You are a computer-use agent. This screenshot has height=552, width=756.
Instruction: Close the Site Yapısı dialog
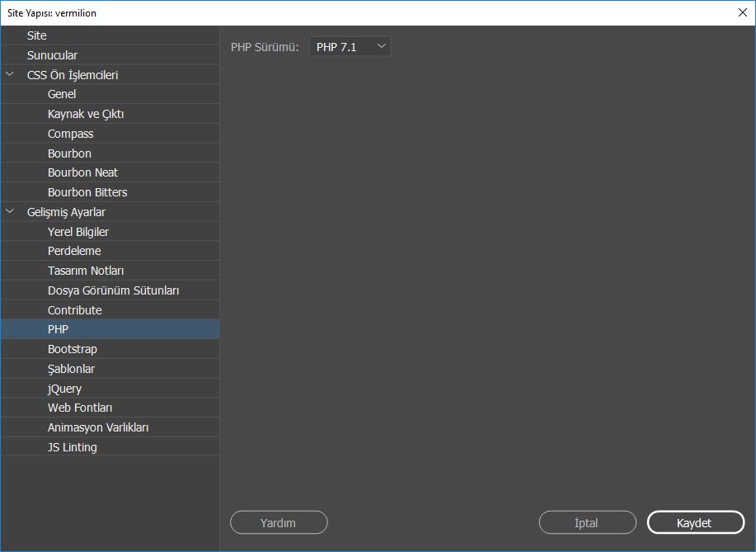coord(743,12)
